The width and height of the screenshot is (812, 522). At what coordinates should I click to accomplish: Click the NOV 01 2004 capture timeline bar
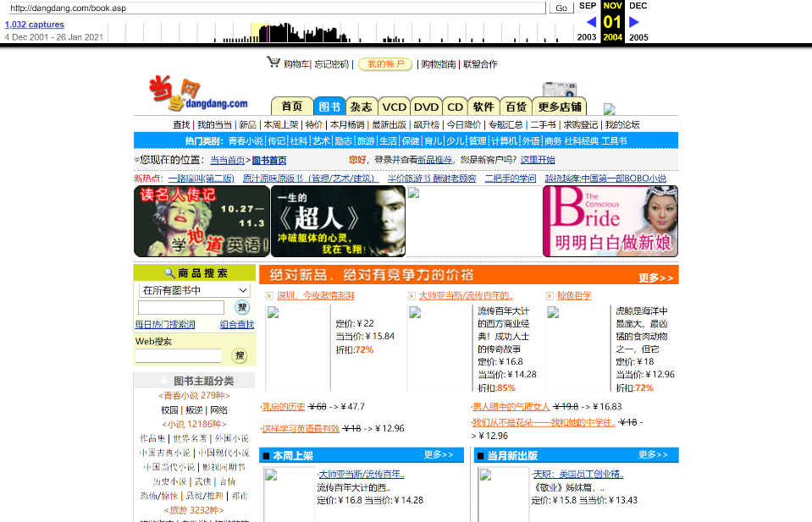pyautogui.click(x=611, y=23)
